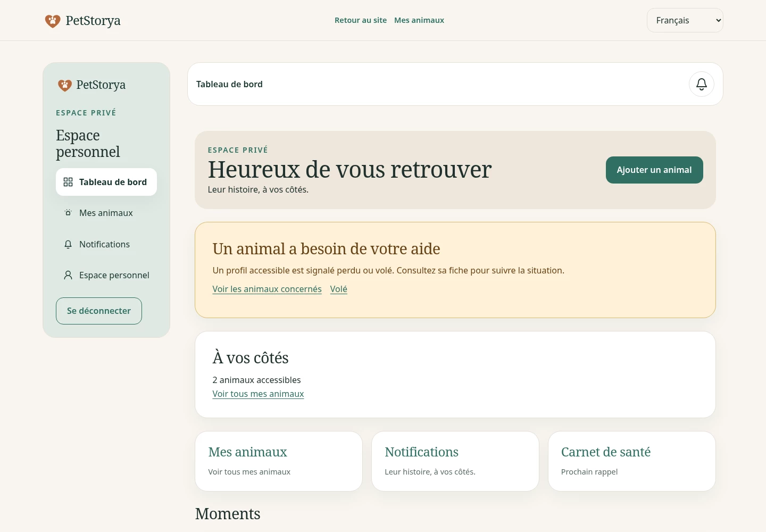This screenshot has height=532, width=766.
Task: Click the Se déconnecter button
Action: click(x=99, y=311)
